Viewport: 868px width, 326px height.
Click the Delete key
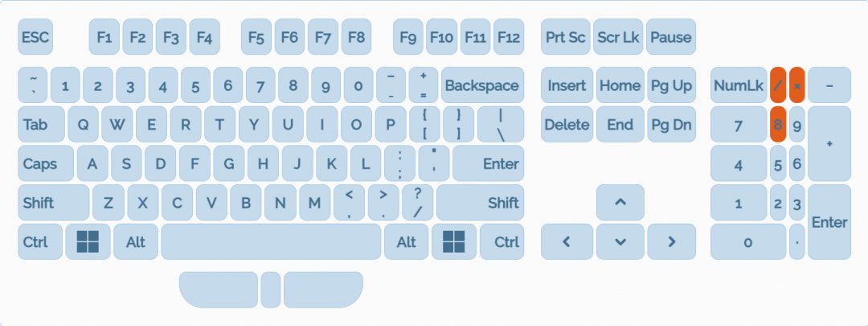coord(567,125)
